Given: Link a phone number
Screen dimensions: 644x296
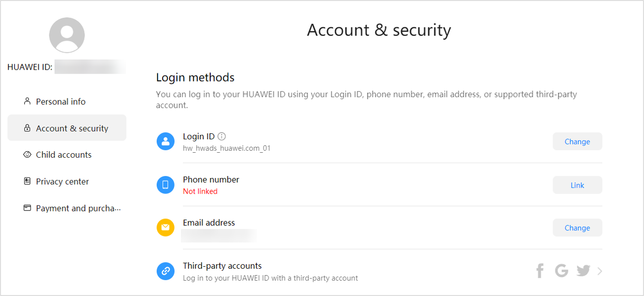Looking at the screenshot, I should tap(577, 185).
